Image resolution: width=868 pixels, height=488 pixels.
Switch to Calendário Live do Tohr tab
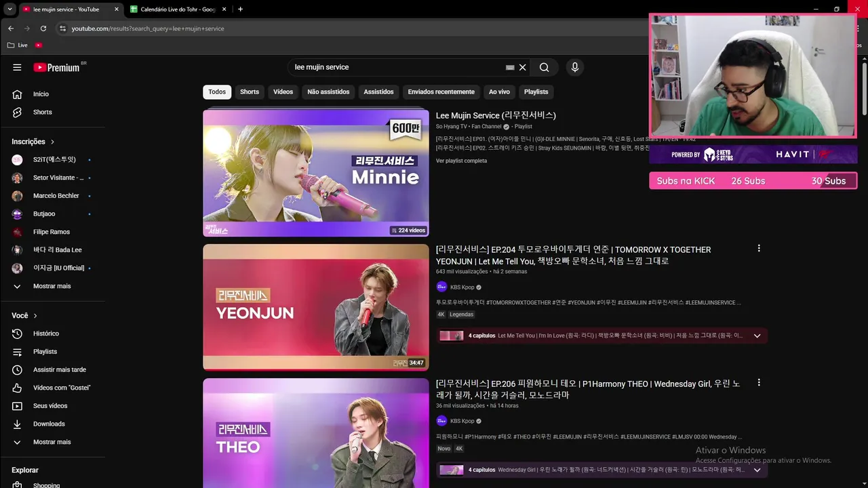point(178,9)
